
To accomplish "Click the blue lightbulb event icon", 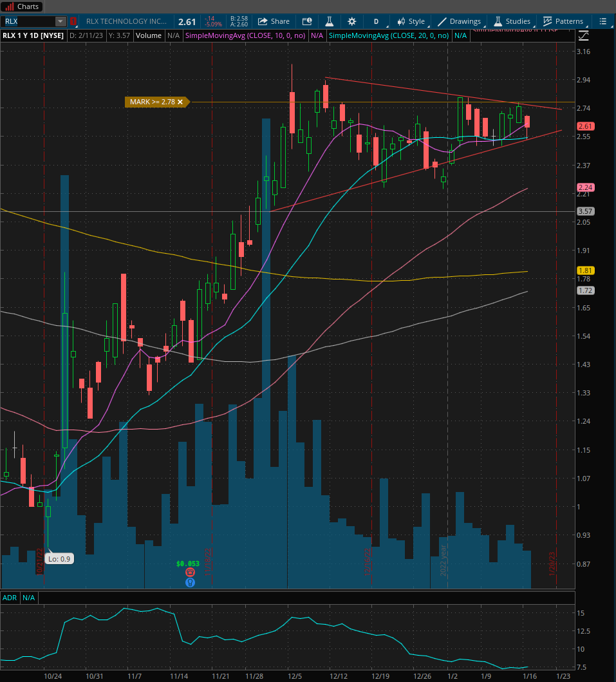I will pyautogui.click(x=190, y=582).
